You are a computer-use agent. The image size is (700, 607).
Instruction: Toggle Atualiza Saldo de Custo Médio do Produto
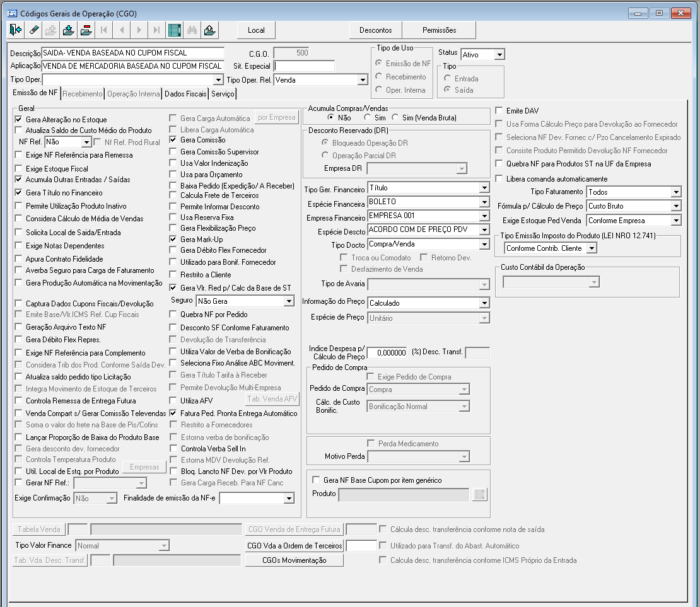(x=18, y=130)
